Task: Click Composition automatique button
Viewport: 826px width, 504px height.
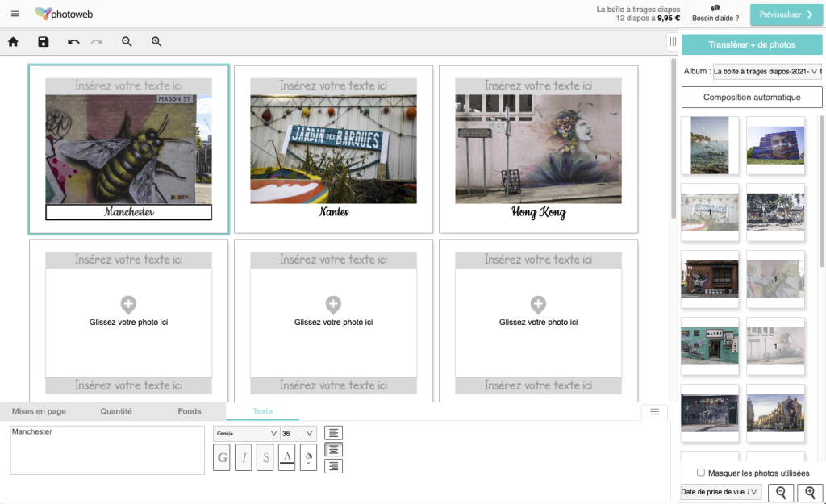Action: coord(752,97)
